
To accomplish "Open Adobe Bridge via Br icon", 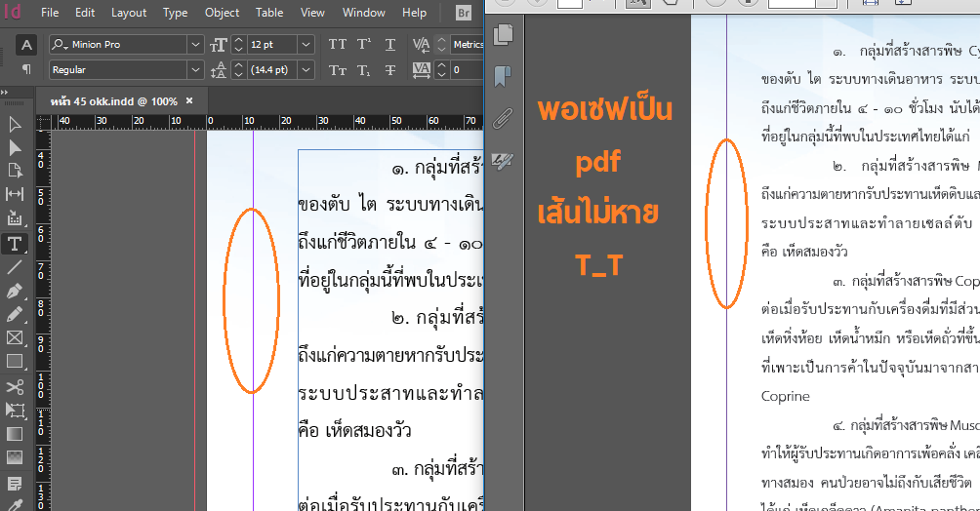I will point(463,13).
